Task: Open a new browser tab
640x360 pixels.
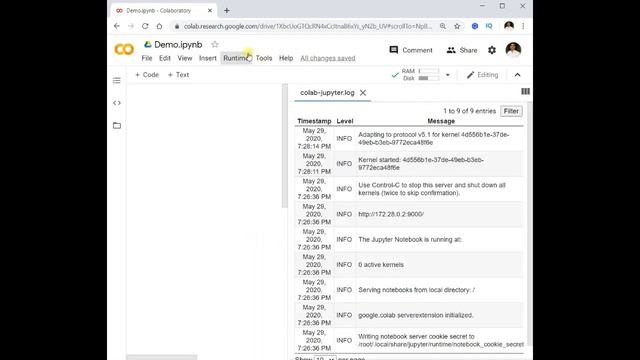Action: pos(227,11)
